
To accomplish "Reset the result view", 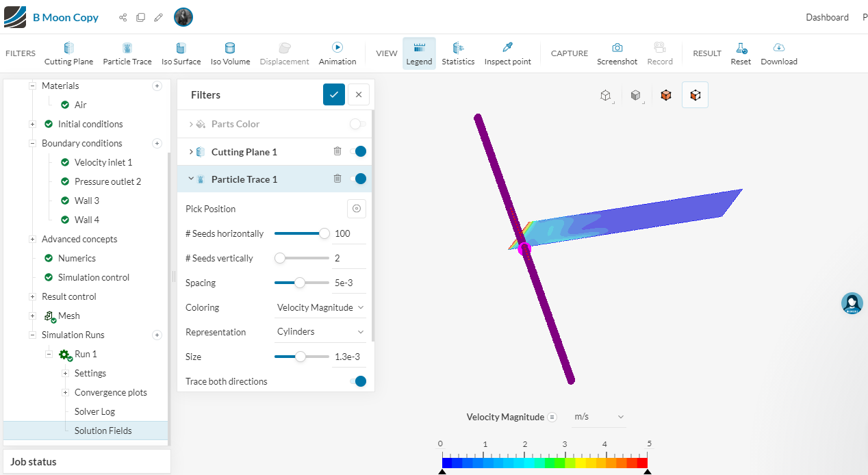I will tap(741, 53).
